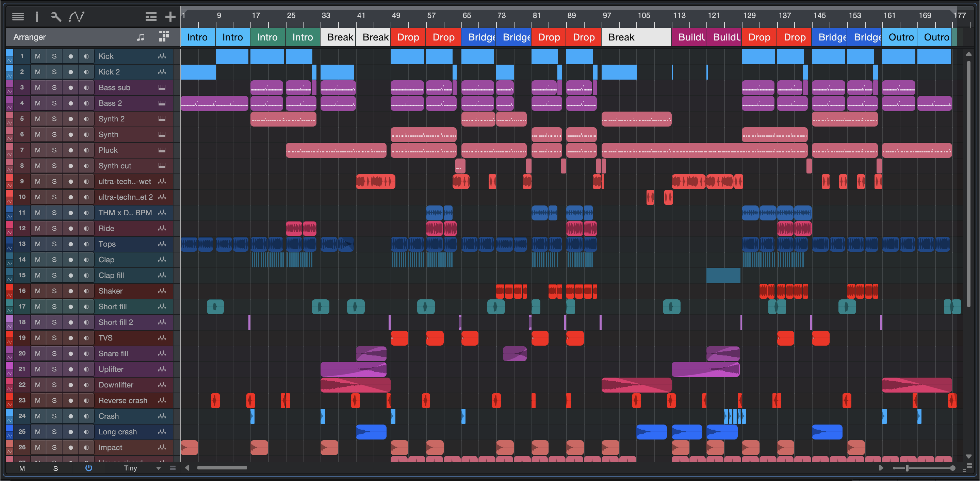Select the Arranger track label
The height and width of the screenshot is (481, 980).
[x=29, y=37]
